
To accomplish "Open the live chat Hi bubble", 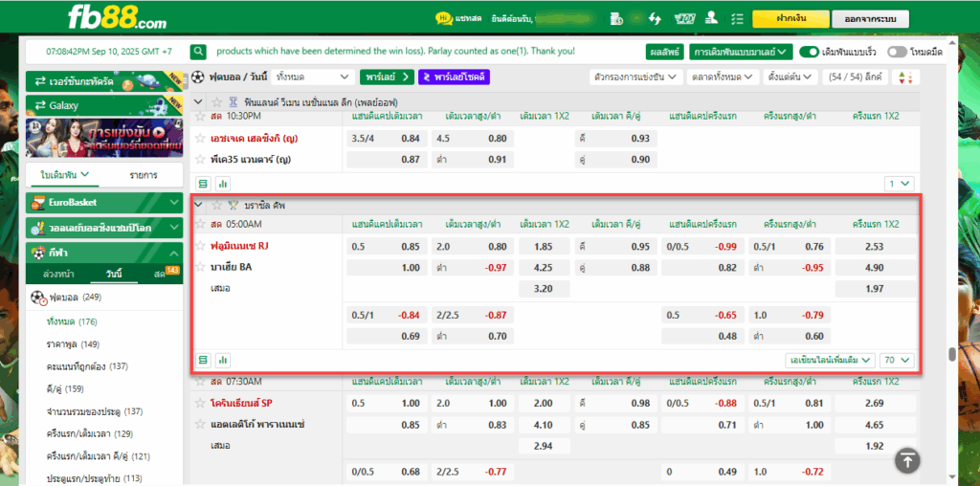I will click(443, 19).
